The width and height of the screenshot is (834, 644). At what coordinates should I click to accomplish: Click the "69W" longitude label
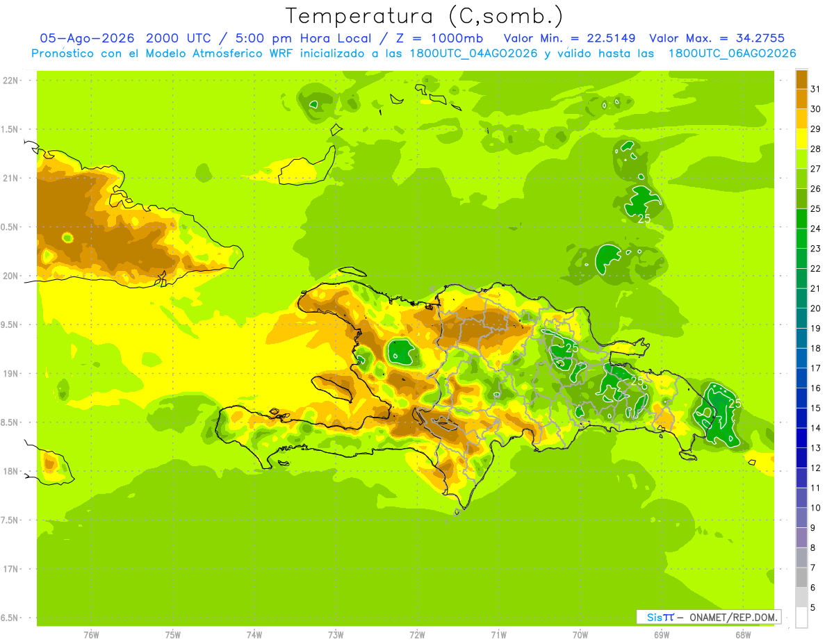[662, 634]
